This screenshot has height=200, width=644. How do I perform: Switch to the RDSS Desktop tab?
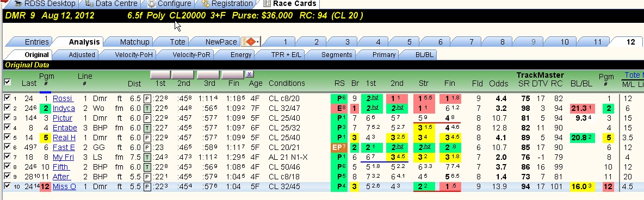click(43, 4)
